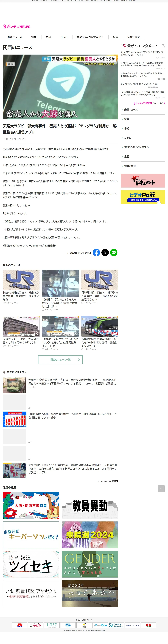This screenshot has height=644, width=168.
Task: Open 震災30年 つなぐ未来へ feature banner
Action: tap(90, 594)
